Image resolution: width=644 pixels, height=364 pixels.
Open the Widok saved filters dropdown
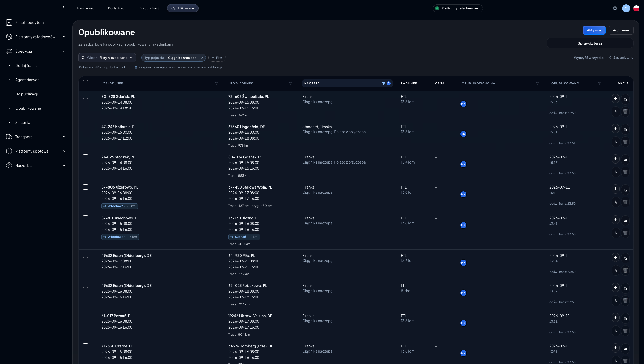point(107,58)
